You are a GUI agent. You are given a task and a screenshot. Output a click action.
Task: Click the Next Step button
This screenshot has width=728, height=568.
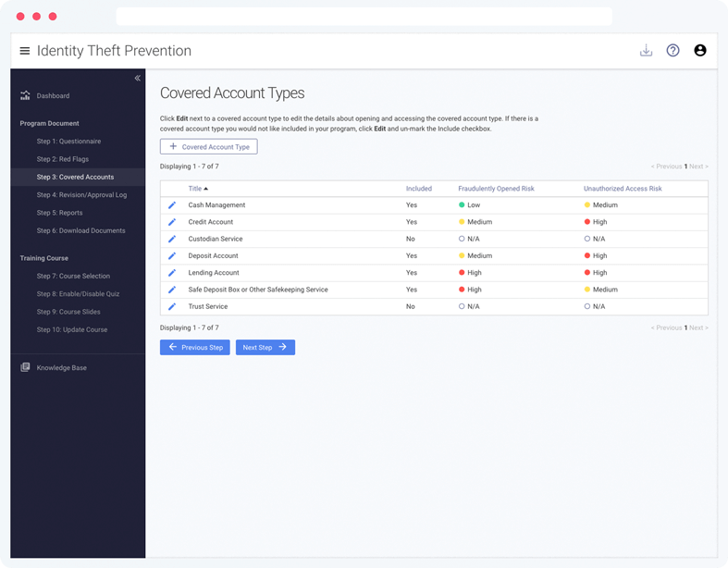click(x=265, y=348)
